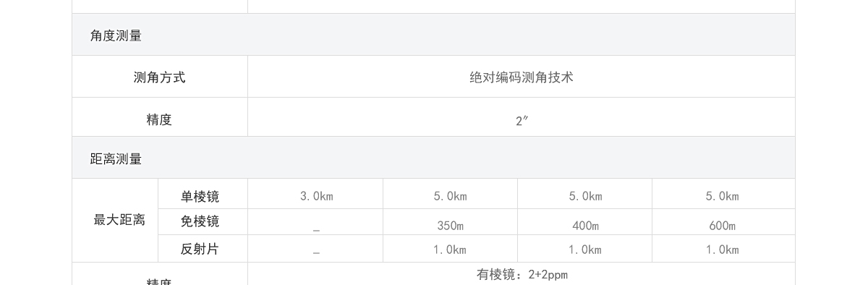This screenshot has width=868, height=285.
Task: Click the 400m prism-free distance cell
Action: pyautogui.click(x=585, y=226)
